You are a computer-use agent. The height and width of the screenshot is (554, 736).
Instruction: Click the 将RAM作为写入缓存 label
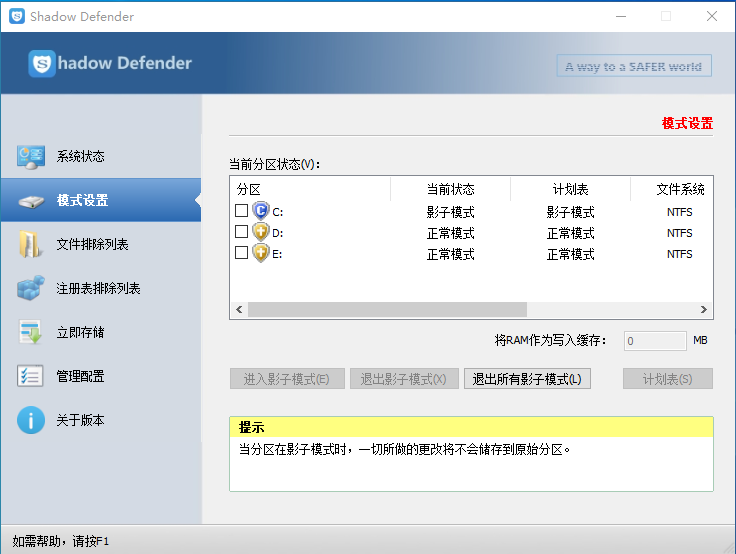click(550, 340)
